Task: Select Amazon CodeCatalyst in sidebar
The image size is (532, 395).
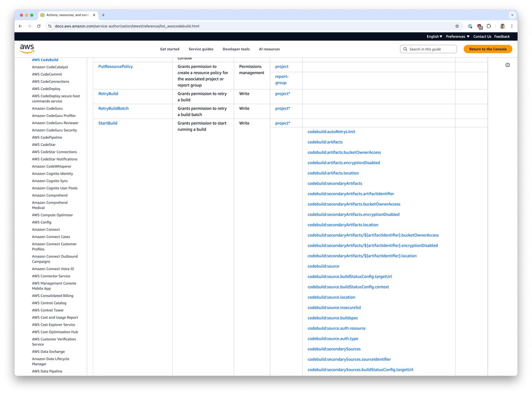Action: click(50, 67)
